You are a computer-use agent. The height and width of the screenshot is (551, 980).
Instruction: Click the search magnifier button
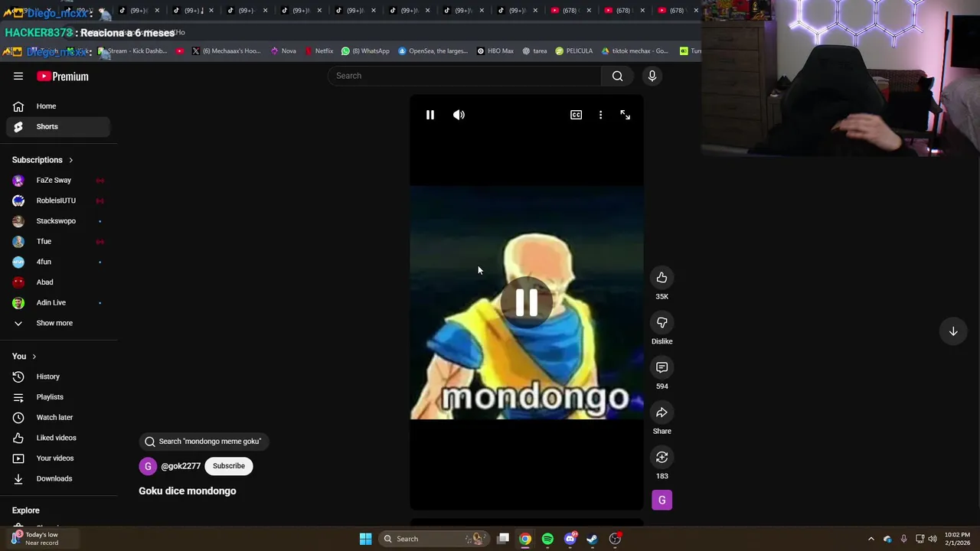pos(617,76)
